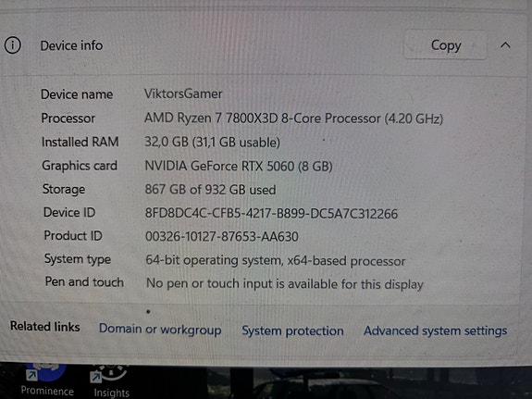Image resolution: width=532 pixels, height=399 pixels.
Task: Click the Related links label
Action: tap(45, 327)
